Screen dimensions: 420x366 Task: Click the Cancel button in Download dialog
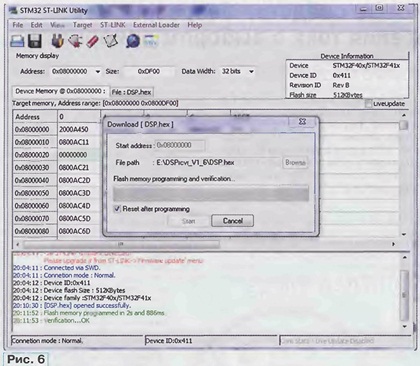[232, 221]
